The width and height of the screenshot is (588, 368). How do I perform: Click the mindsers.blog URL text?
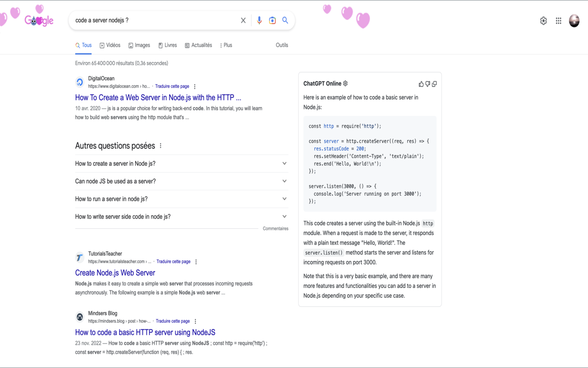[119, 321]
